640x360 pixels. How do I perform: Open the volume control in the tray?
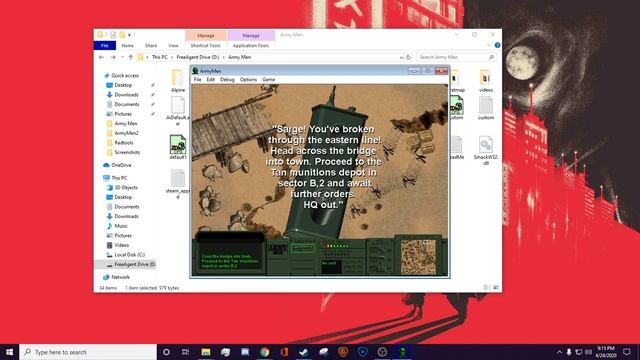tap(589, 352)
